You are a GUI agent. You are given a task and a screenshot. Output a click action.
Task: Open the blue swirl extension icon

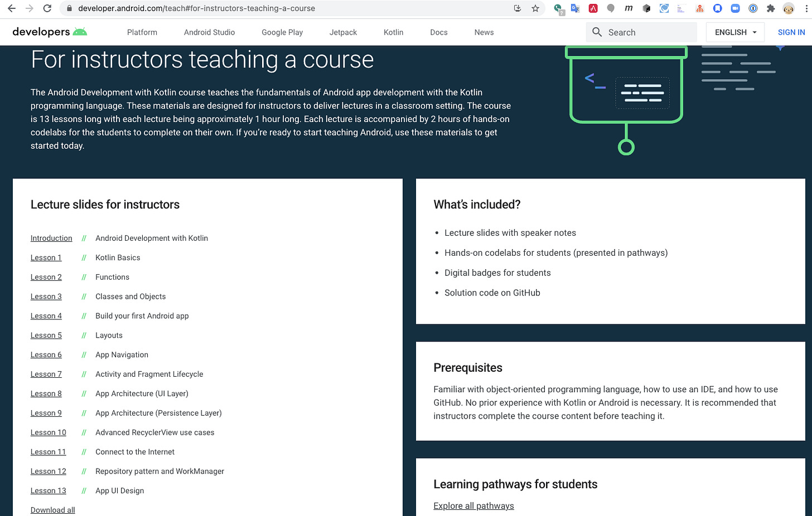(664, 8)
